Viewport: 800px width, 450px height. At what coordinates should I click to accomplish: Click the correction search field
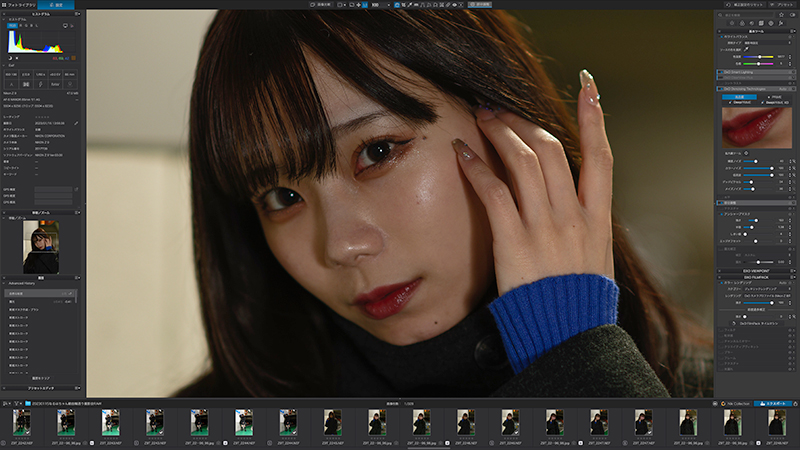pyautogui.click(x=745, y=15)
